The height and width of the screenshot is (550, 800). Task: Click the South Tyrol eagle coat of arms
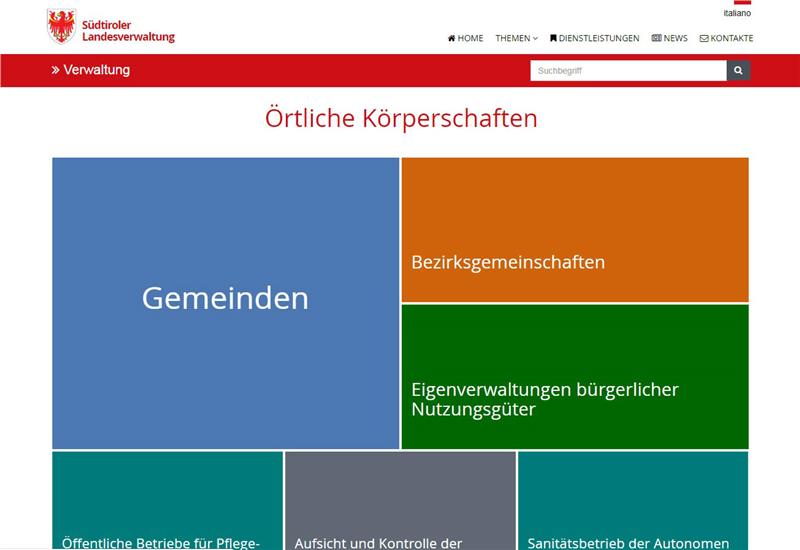pos(61,26)
